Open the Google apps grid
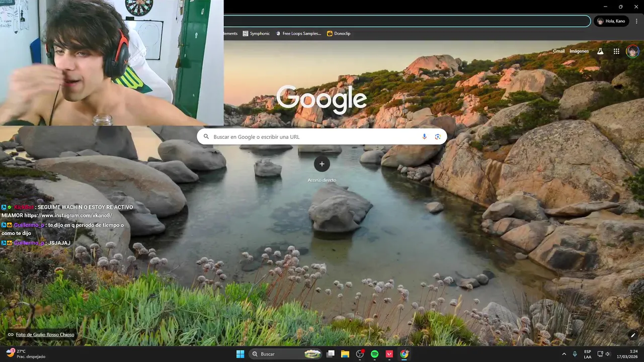 pyautogui.click(x=616, y=51)
